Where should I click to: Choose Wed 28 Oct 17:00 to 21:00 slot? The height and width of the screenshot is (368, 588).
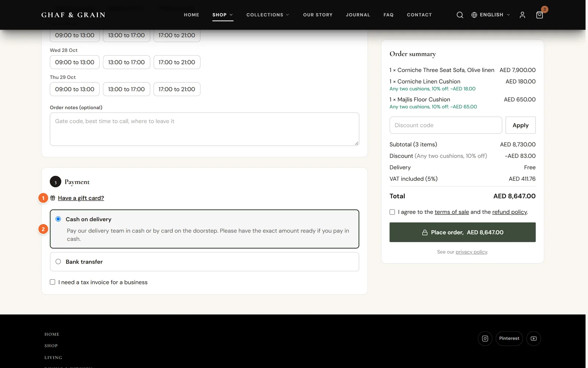pyautogui.click(x=177, y=62)
